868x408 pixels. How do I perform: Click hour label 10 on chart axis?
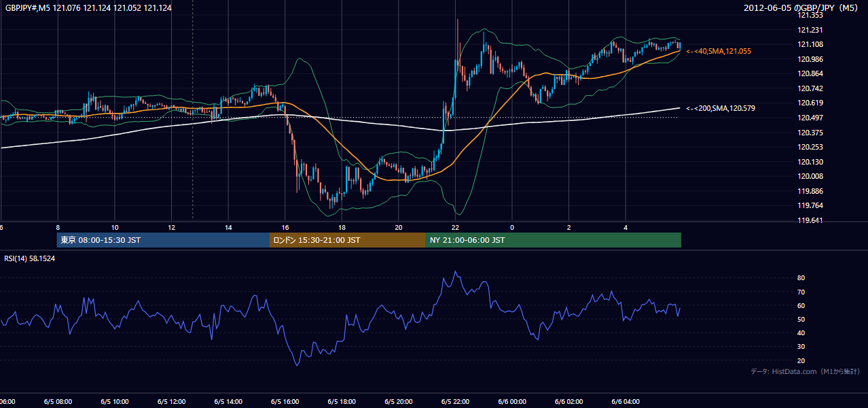point(115,228)
